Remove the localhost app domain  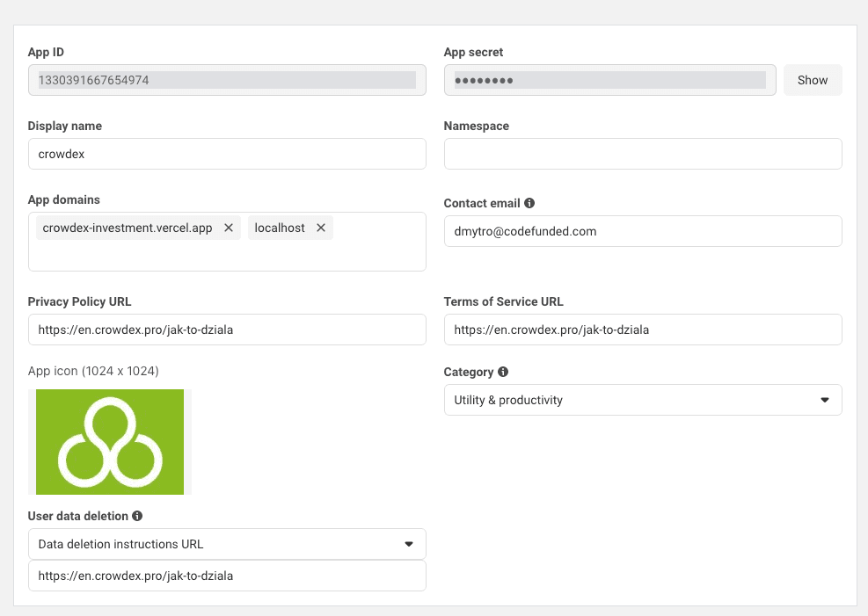click(x=320, y=227)
